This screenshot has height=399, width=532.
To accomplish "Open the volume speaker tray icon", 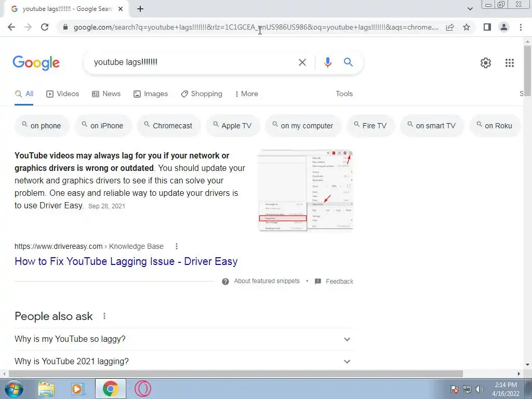I will pyautogui.click(x=479, y=389).
